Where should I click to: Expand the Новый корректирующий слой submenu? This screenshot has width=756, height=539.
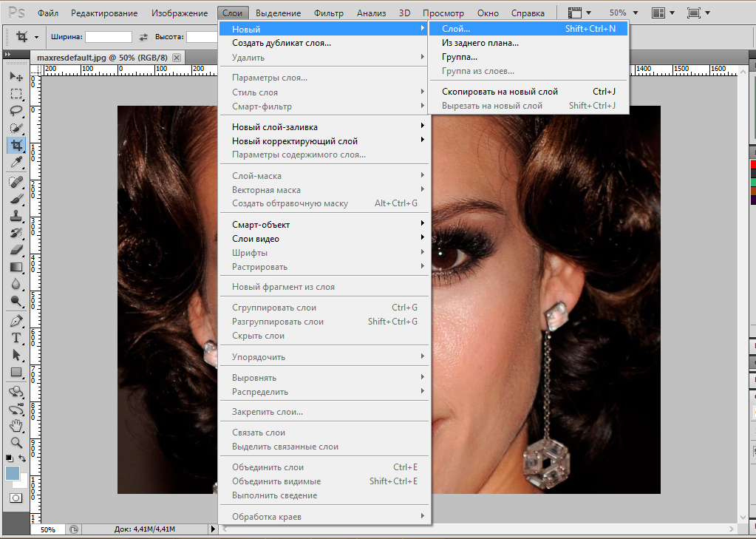tap(324, 141)
